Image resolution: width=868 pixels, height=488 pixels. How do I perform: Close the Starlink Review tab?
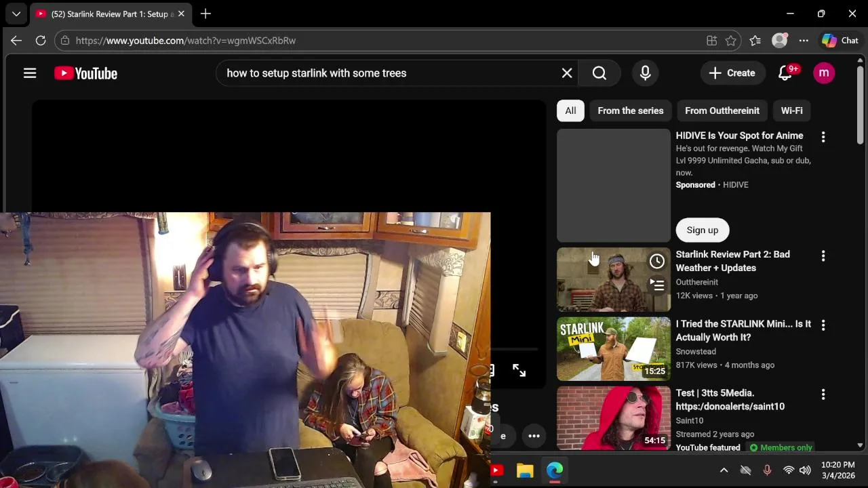[x=181, y=14]
